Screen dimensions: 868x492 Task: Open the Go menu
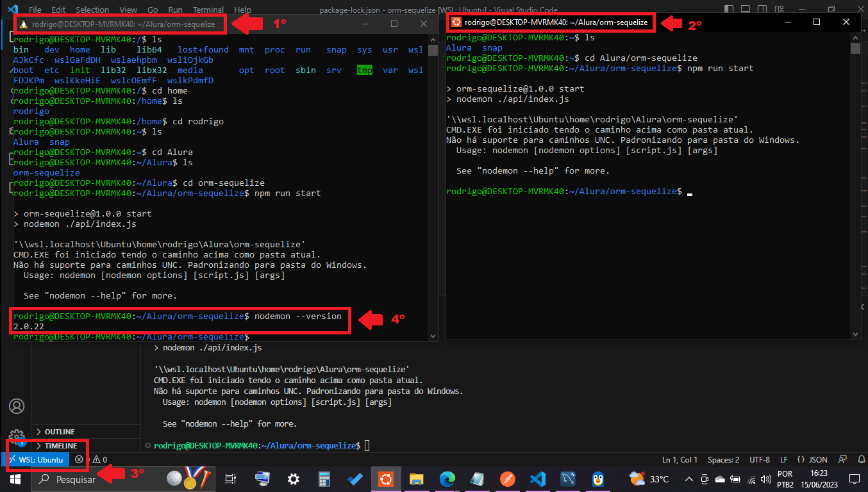coord(153,10)
